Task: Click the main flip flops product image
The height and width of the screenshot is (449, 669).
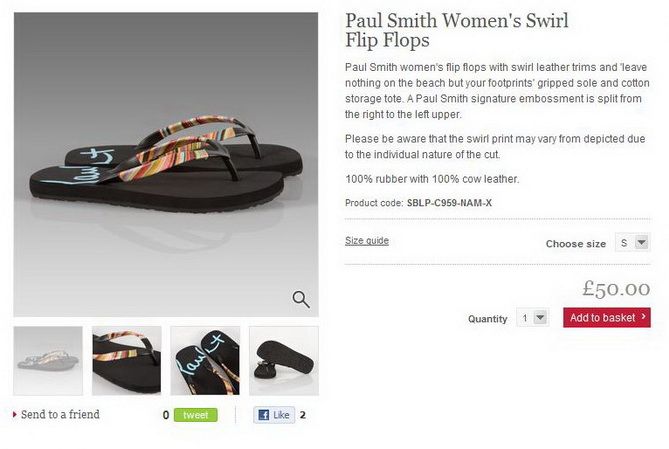Action: (166, 164)
